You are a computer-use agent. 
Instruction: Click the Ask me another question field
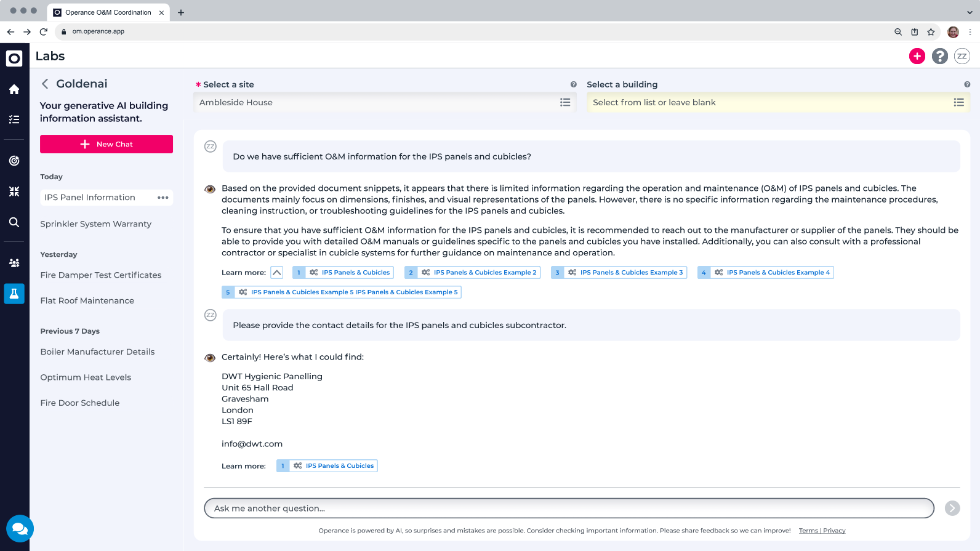[x=569, y=509]
